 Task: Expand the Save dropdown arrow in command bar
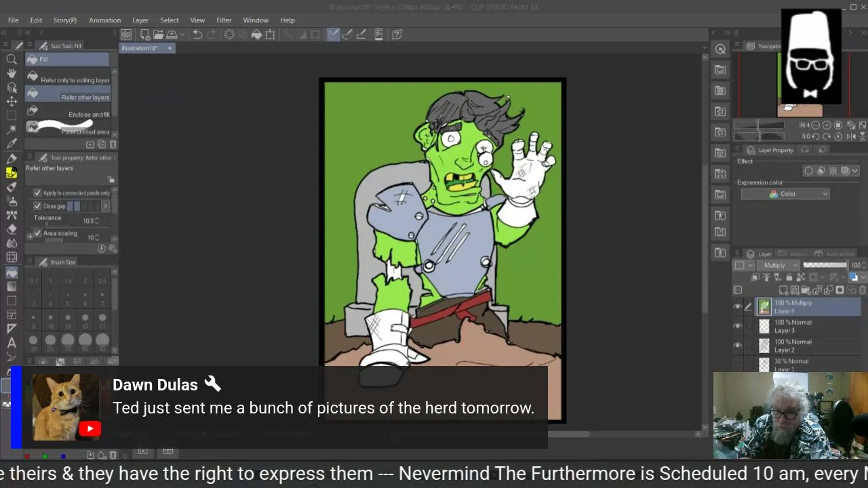tap(182, 35)
